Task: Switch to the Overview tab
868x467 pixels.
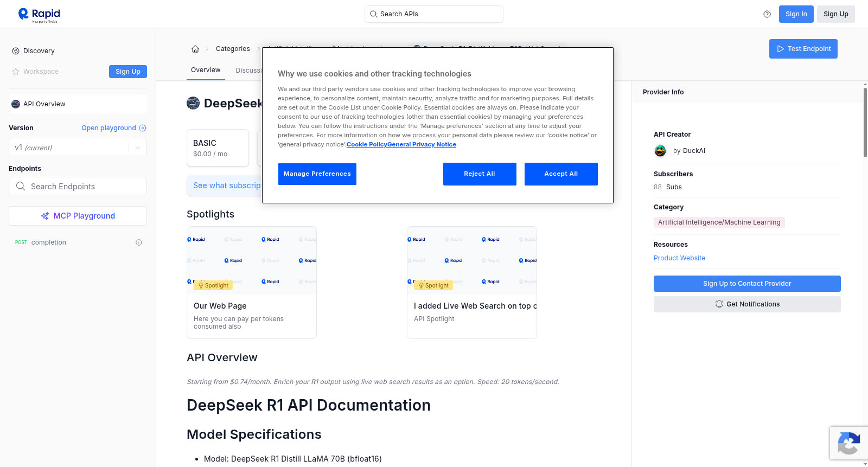Action: [206, 70]
